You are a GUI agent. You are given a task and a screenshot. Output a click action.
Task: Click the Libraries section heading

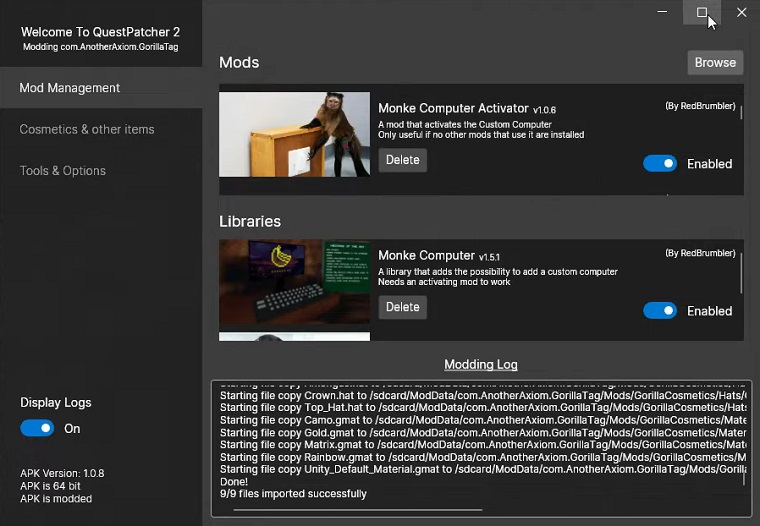[x=250, y=221]
